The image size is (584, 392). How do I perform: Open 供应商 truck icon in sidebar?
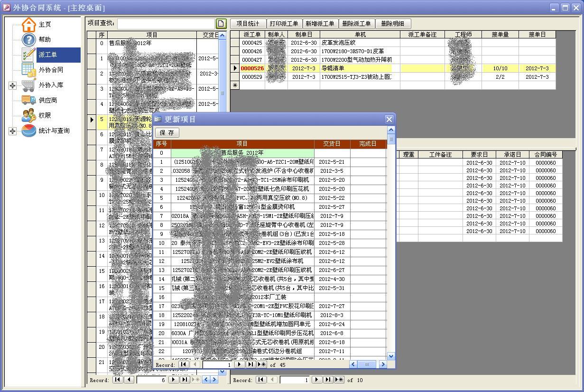[29, 100]
